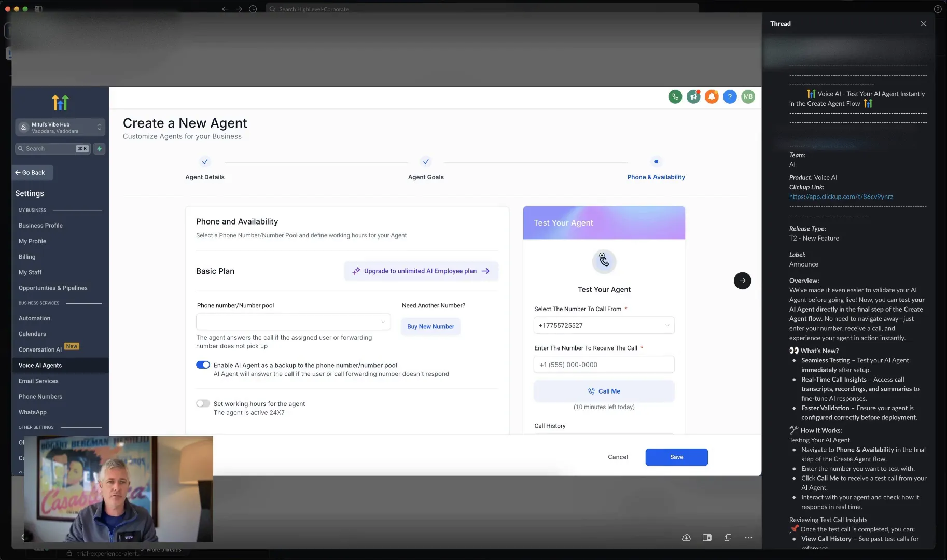Click the green lightning quick-actions icon
This screenshot has height=560, width=947.
click(x=100, y=149)
